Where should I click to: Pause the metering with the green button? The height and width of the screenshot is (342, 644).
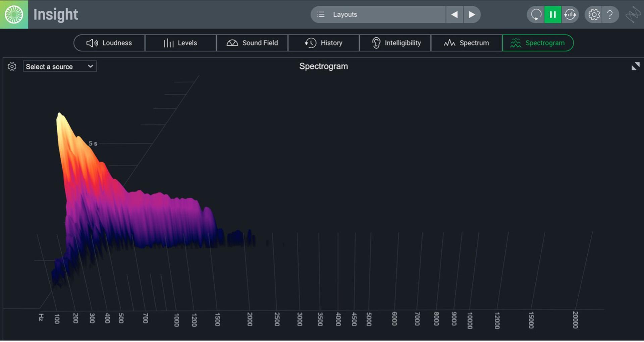(552, 14)
